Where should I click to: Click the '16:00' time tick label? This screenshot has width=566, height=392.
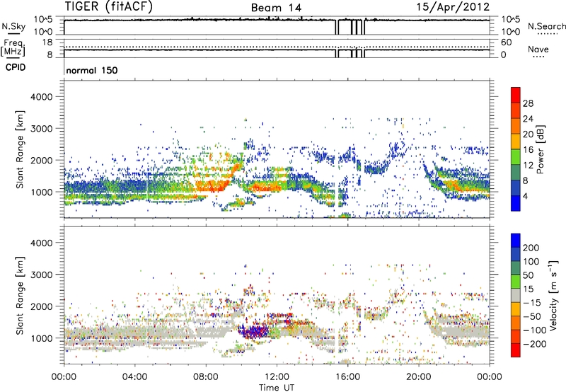347,377
